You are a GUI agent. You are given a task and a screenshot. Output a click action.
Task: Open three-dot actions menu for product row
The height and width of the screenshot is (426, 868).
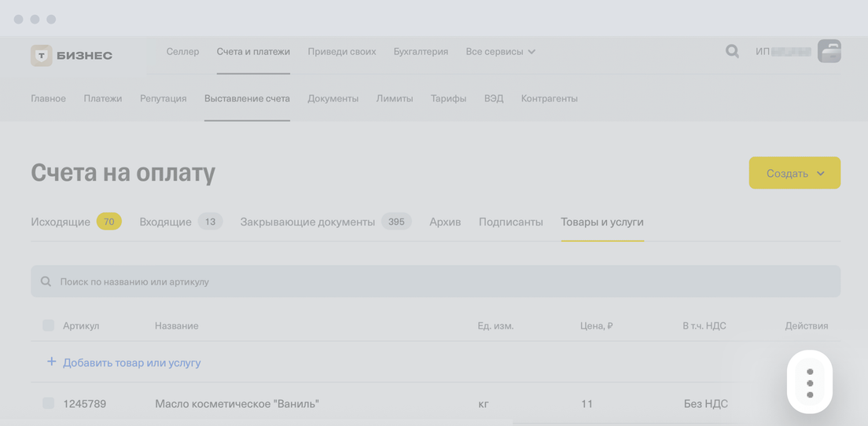[810, 383]
